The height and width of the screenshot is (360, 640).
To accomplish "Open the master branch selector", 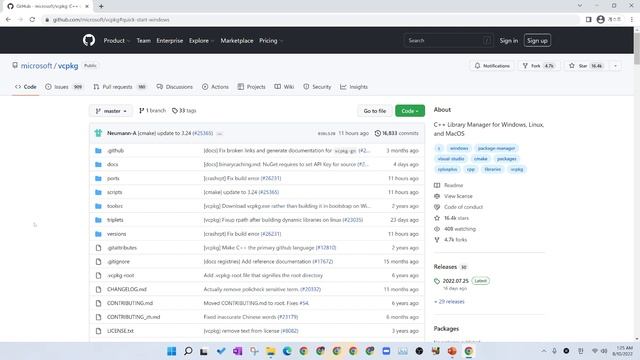I will coord(111,111).
